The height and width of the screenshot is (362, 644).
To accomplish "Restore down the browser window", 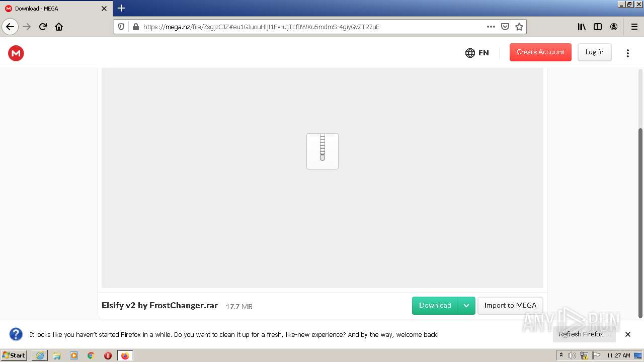I will (x=629, y=4).
